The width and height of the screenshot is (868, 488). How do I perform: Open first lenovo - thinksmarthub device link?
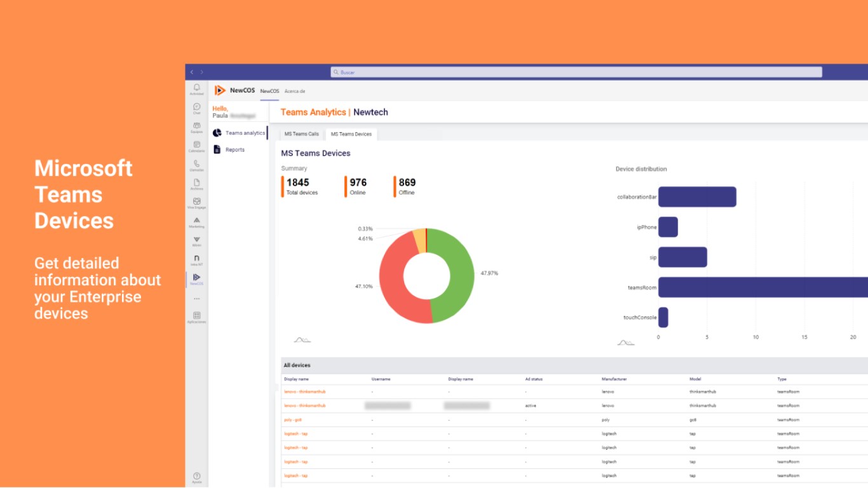coord(305,391)
